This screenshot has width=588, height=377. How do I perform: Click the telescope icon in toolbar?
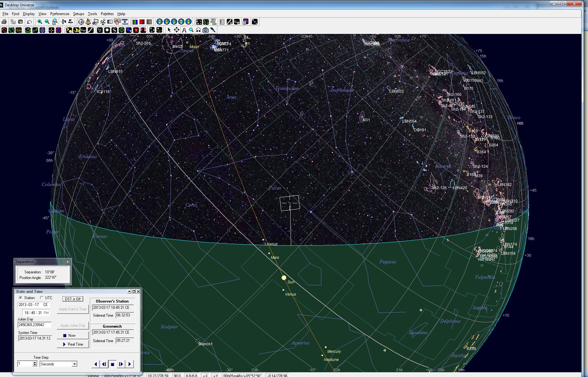click(x=103, y=22)
